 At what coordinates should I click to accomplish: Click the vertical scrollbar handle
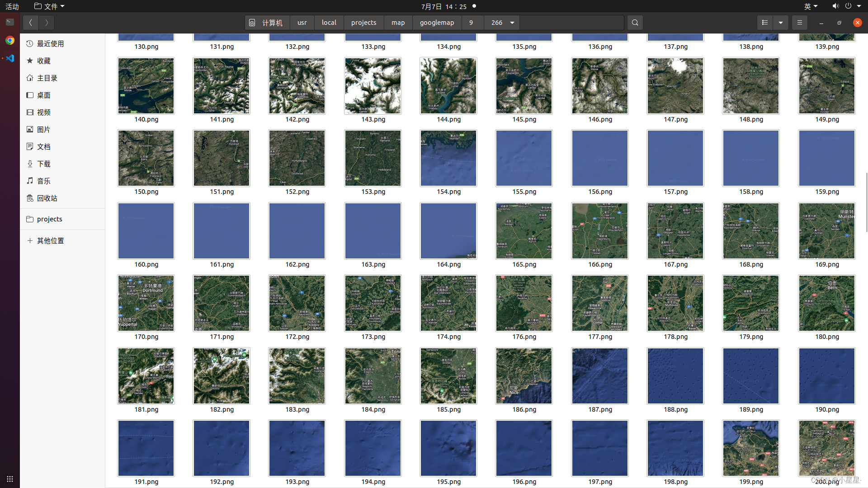(x=866, y=202)
